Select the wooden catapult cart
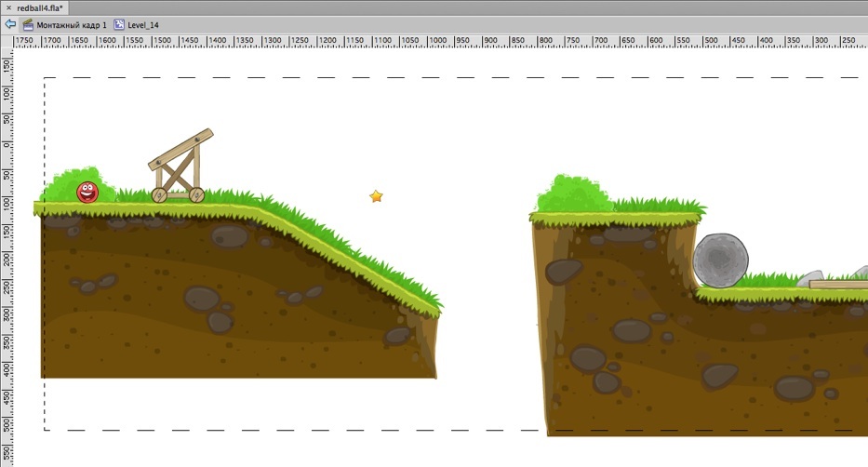 182,166
